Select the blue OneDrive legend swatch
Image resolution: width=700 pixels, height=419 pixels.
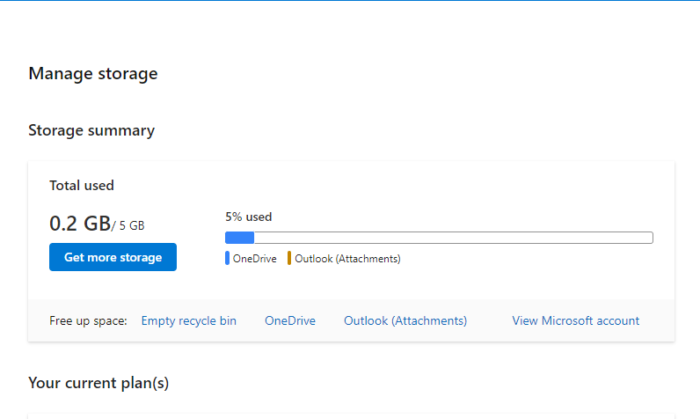click(x=227, y=259)
